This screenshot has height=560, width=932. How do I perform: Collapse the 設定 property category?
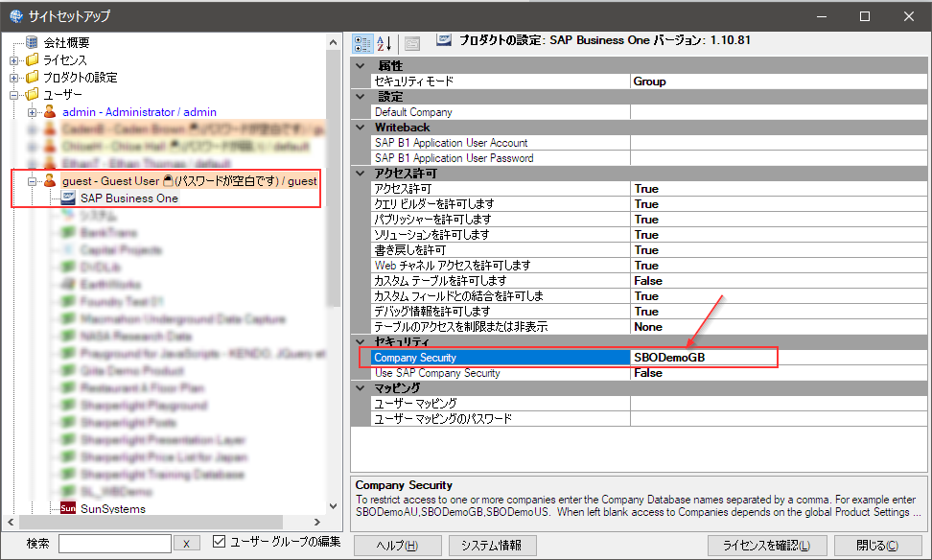coord(361,96)
